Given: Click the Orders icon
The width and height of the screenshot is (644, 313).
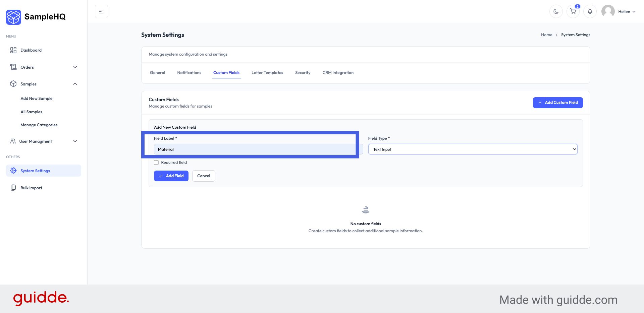Looking at the screenshot, I should coord(13,67).
